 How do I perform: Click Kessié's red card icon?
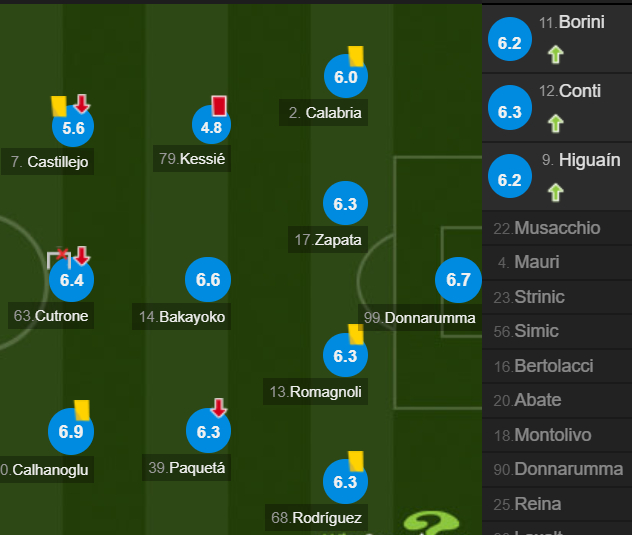(x=219, y=106)
